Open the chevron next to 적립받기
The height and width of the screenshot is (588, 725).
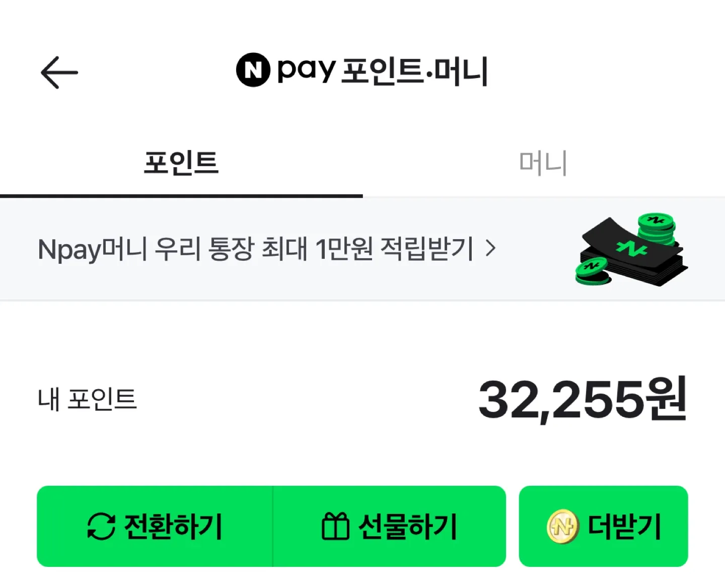491,248
